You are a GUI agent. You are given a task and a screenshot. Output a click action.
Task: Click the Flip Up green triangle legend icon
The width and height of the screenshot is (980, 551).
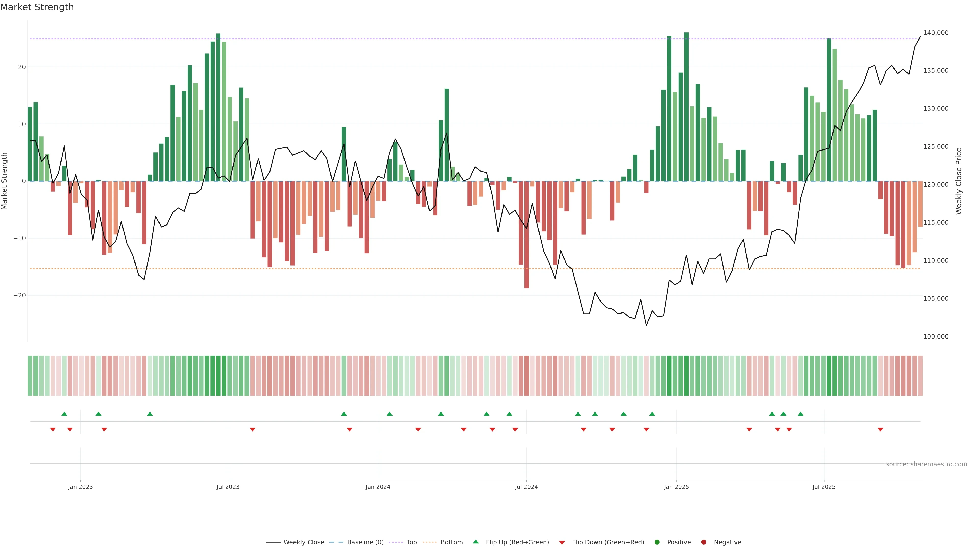pos(475,542)
